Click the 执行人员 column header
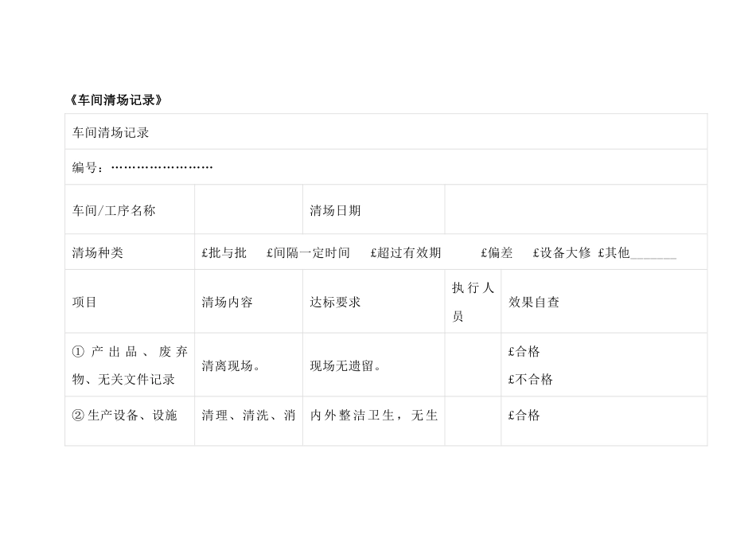 click(473, 302)
